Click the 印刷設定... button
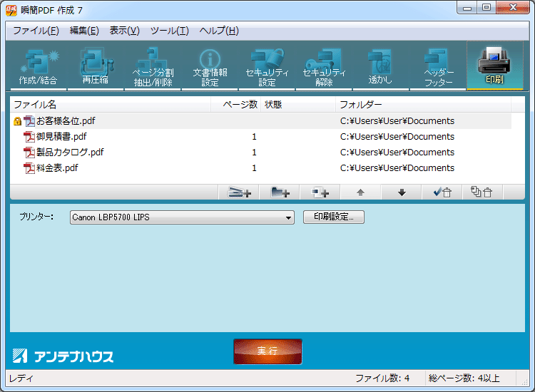 (334, 217)
